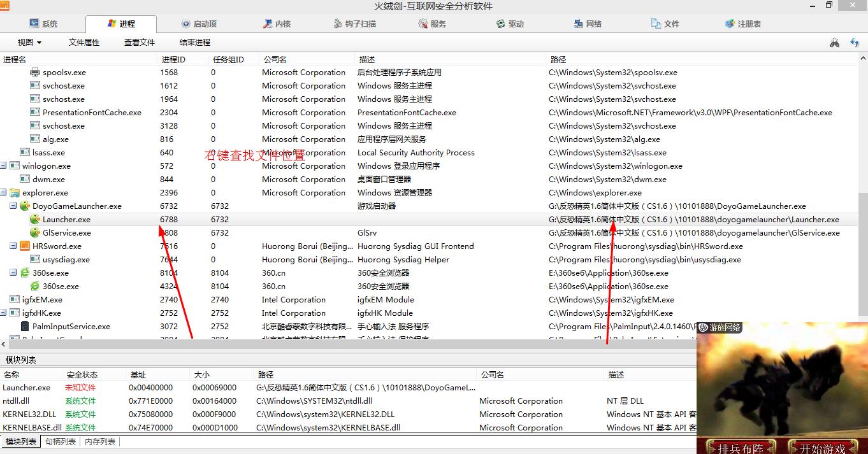Click the spoolsv.exe printer icon
Viewport: 868px width, 454px height.
pyautogui.click(x=35, y=73)
